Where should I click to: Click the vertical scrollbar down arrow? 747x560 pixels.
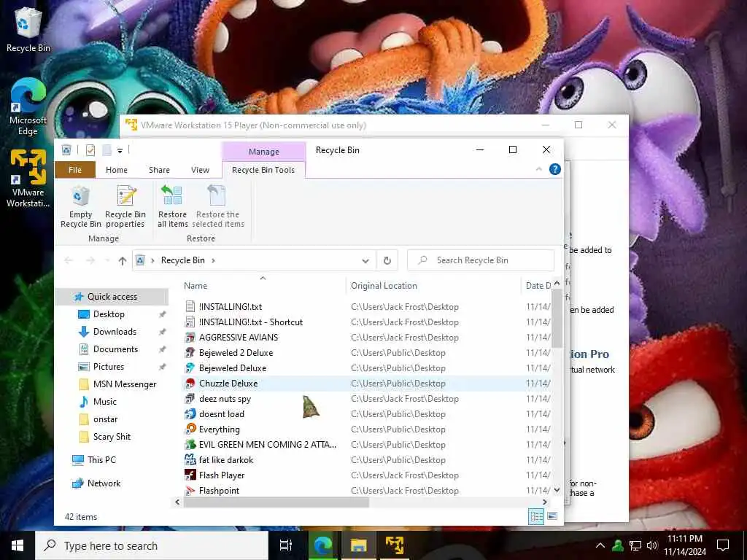[x=557, y=489]
